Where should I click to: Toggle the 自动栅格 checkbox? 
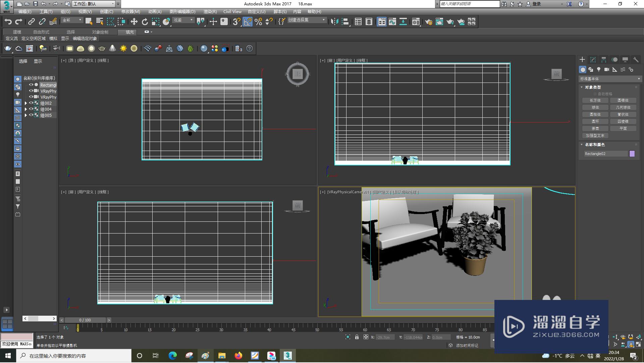point(595,94)
